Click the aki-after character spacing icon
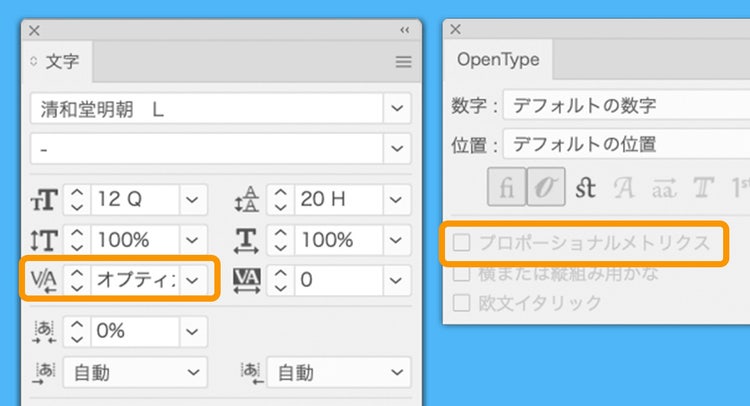Image resolution: width=750 pixels, height=406 pixels. pos(251,373)
